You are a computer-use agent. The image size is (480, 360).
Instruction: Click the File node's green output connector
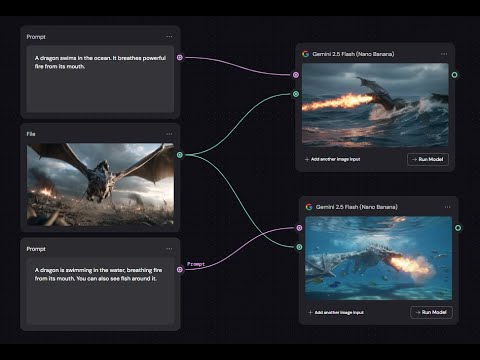tap(180, 155)
